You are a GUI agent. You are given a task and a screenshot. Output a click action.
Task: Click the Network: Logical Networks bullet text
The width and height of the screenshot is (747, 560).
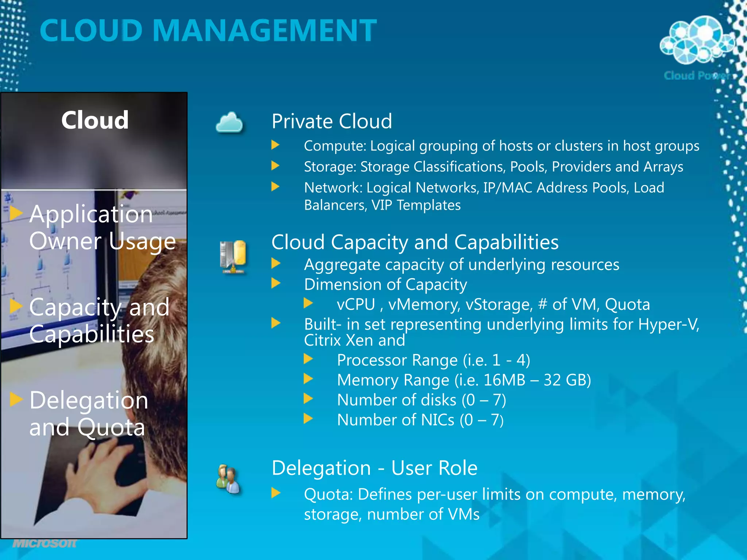coord(484,196)
